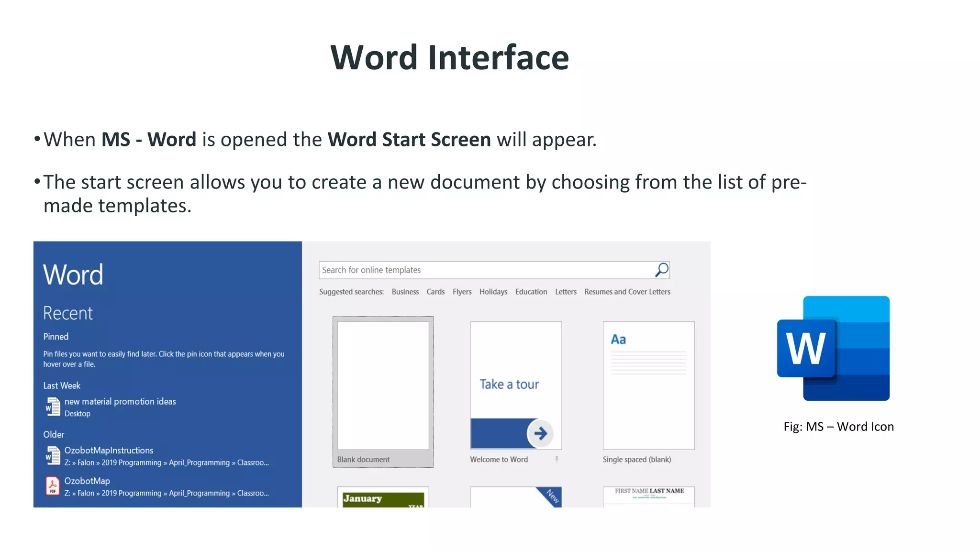Open the January calendar template
980x551 pixels.
pos(383,497)
